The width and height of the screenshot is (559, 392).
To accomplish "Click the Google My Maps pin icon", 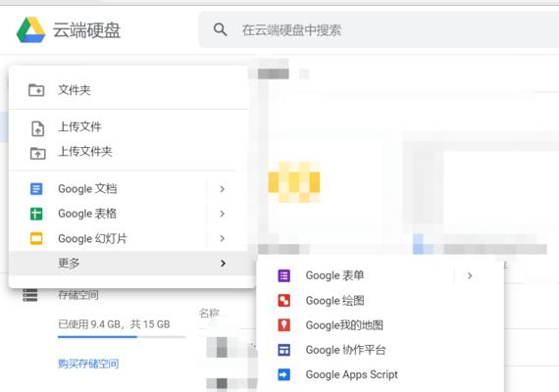I will 283,325.
